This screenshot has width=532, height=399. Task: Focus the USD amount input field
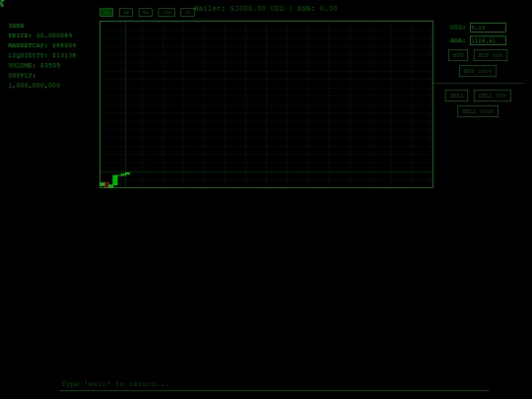click(x=488, y=28)
